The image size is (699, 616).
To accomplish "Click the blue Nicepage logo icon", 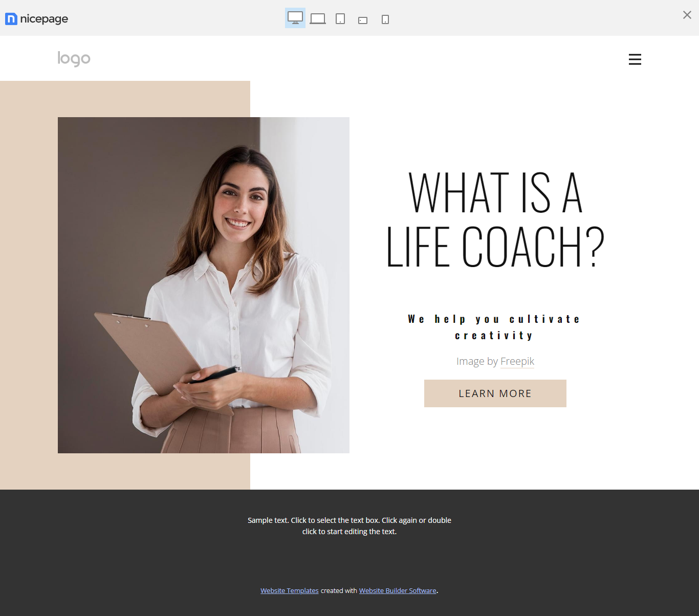I will pos(11,19).
